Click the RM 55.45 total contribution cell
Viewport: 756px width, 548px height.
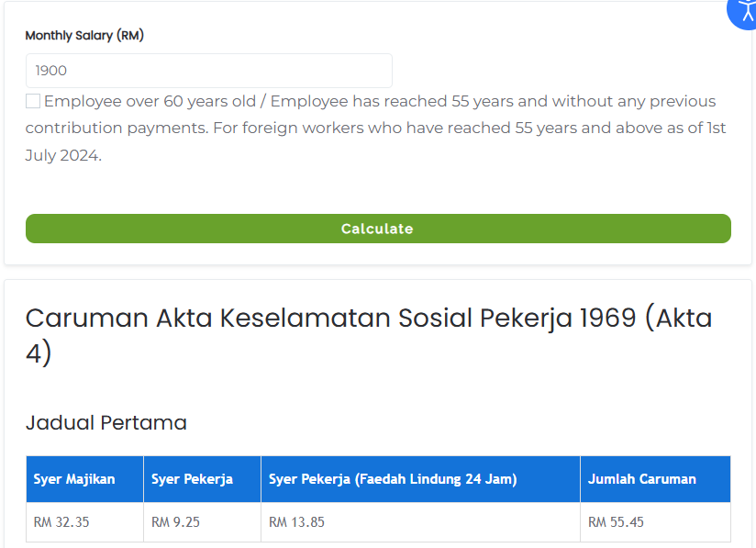(655, 522)
